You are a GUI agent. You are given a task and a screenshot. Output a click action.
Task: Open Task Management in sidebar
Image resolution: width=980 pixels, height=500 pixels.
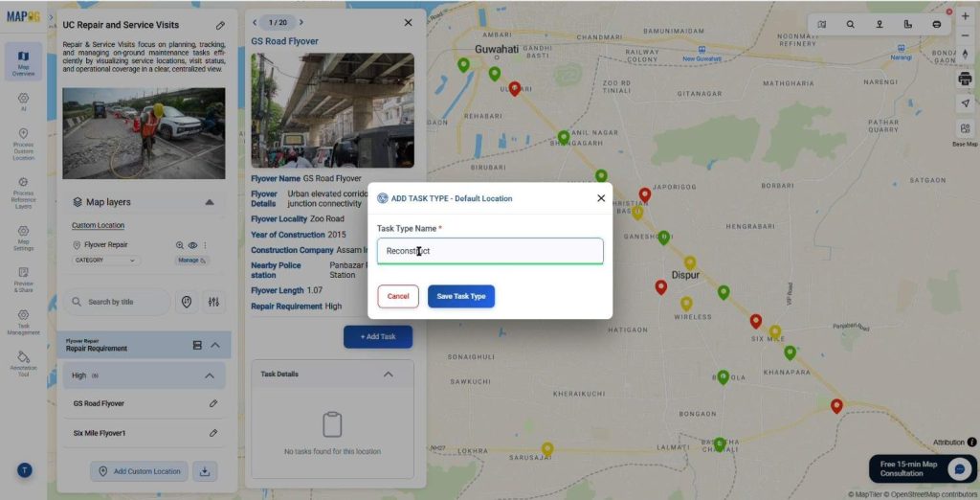[23, 322]
